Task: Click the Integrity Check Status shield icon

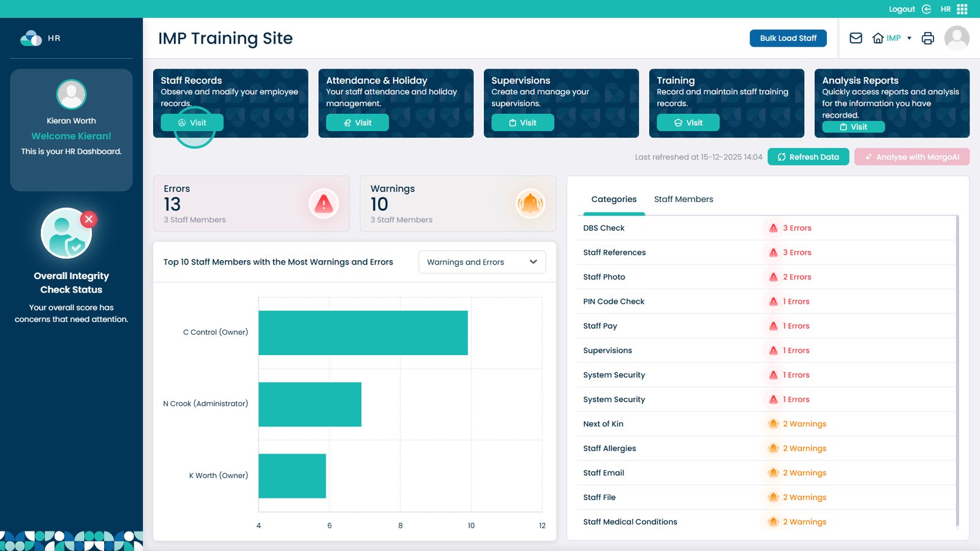Action: pos(67,233)
